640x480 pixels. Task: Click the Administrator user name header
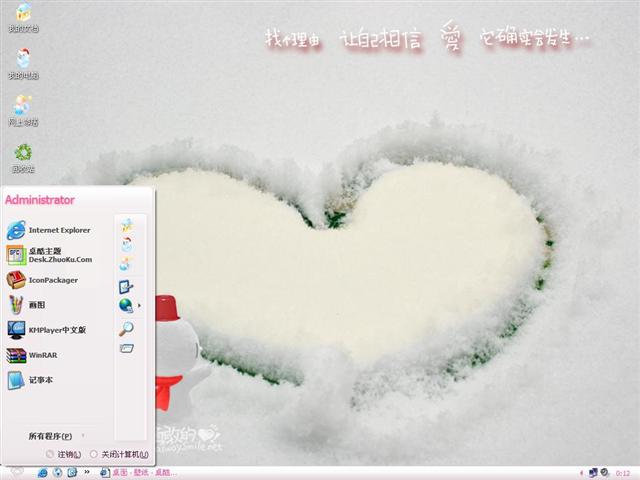(40, 200)
